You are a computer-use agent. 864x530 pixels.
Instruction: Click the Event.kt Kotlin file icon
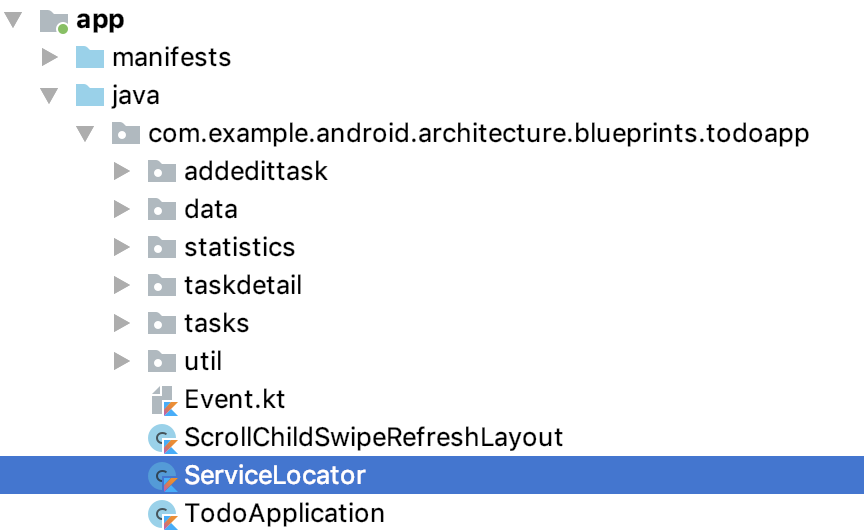pos(162,400)
